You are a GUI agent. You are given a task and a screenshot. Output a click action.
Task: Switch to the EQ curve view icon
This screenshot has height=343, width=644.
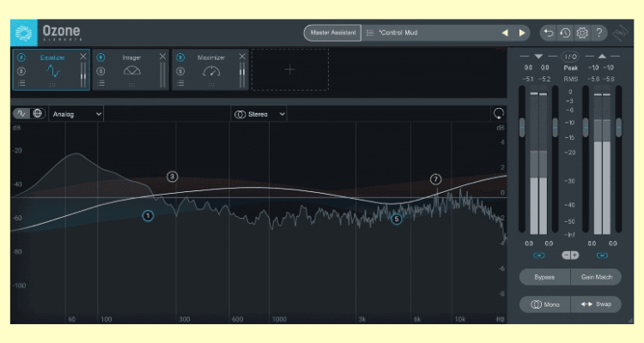[x=21, y=114]
